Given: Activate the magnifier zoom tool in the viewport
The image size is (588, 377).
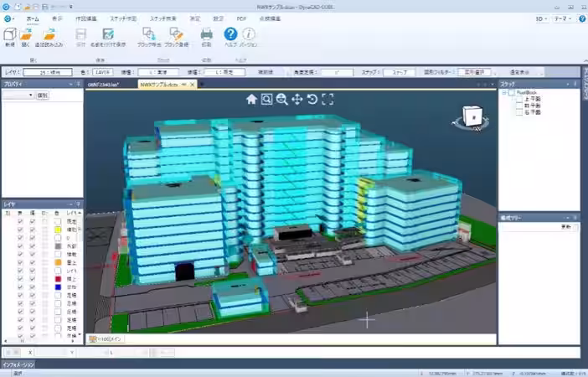Looking at the screenshot, I should [281, 100].
